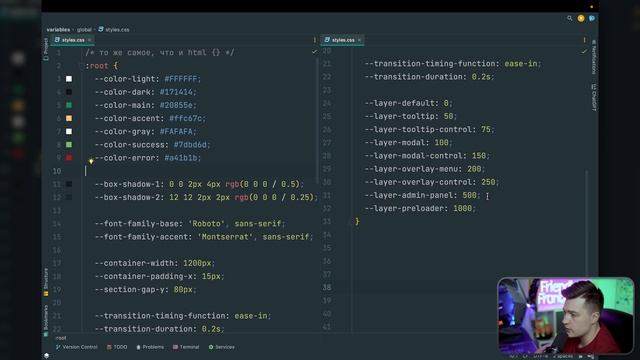This screenshot has width=640, height=360.
Task: Open color picker for --color-accent swatch
Action: tap(69, 118)
